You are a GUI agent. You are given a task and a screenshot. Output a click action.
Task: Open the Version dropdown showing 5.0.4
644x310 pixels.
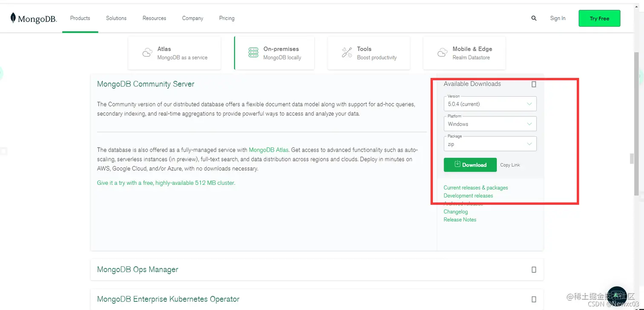pyautogui.click(x=490, y=104)
